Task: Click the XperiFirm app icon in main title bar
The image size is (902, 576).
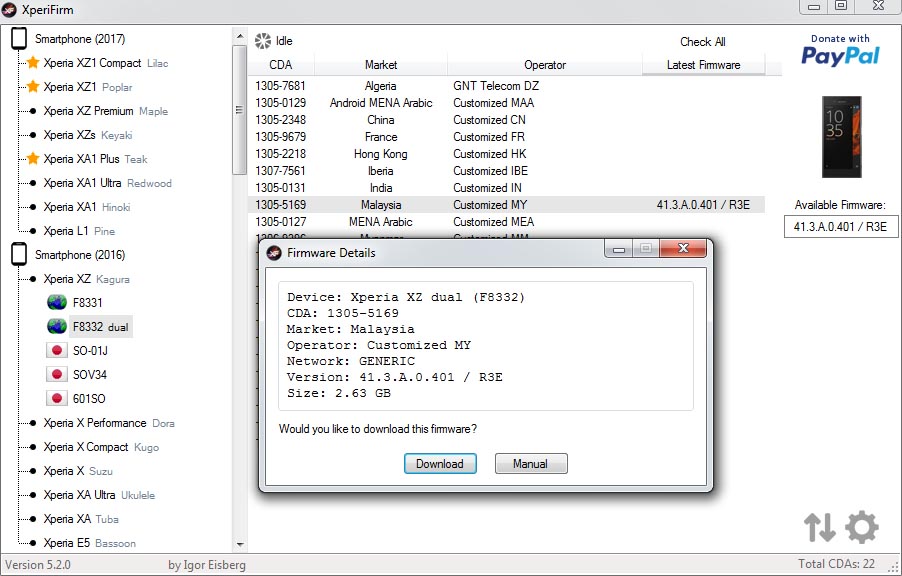Action: pos(9,9)
